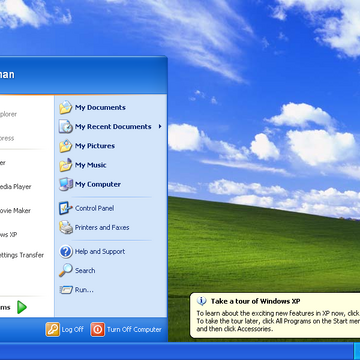Click the user name in Start menu header

[x=7, y=74]
